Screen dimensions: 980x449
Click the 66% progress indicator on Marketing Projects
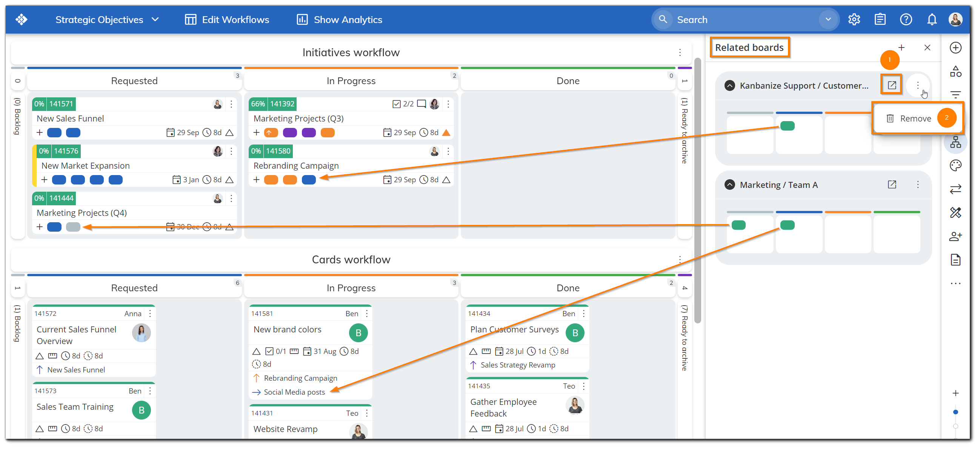[x=258, y=103]
